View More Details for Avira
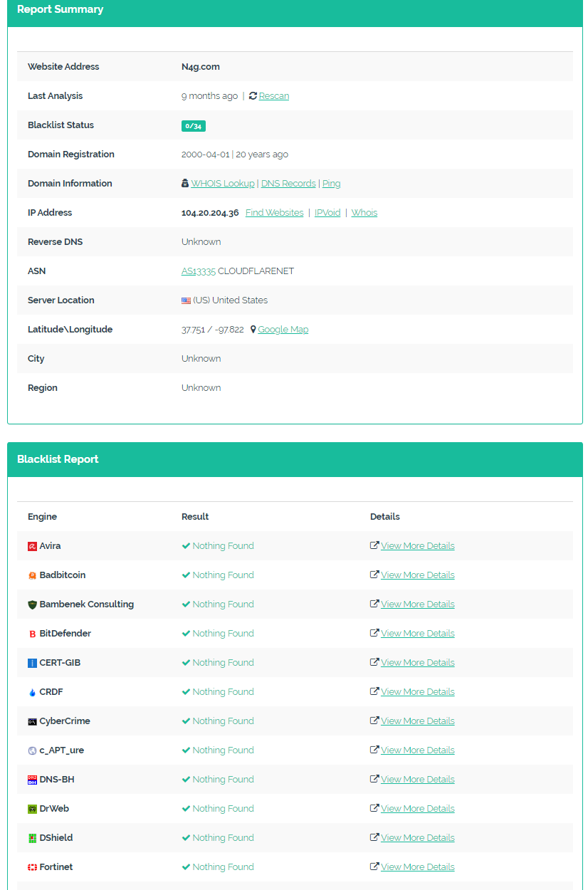This screenshot has width=588, height=890. 418,546
